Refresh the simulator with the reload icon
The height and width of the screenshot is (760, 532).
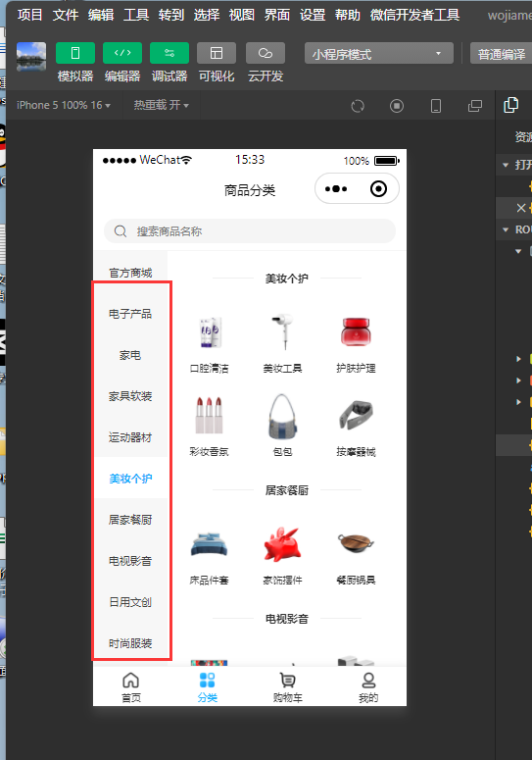coord(358,106)
